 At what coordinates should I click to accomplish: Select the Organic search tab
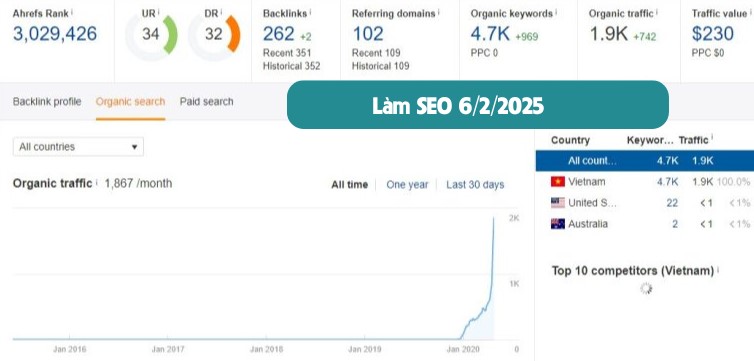point(130,101)
